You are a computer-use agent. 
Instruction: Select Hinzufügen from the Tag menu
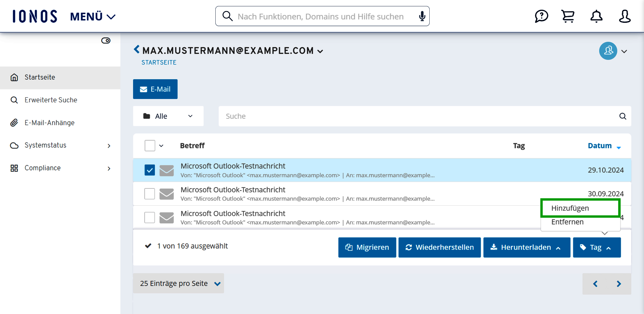580,208
